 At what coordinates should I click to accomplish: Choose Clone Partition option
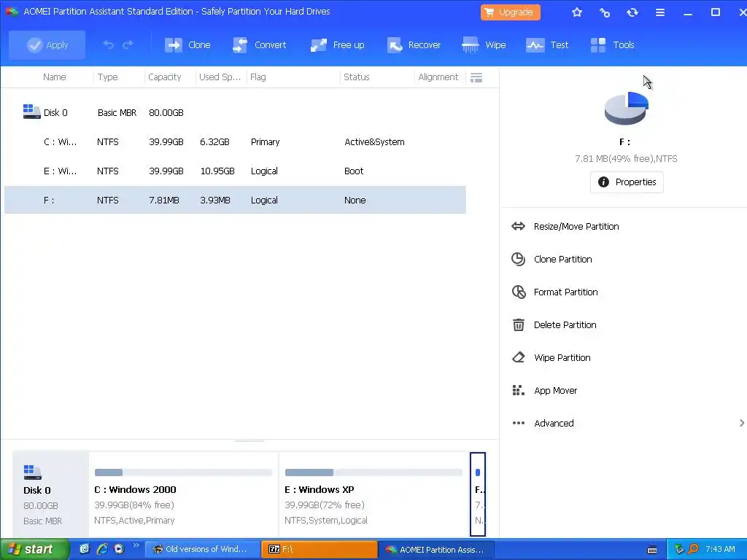(x=551, y=260)
